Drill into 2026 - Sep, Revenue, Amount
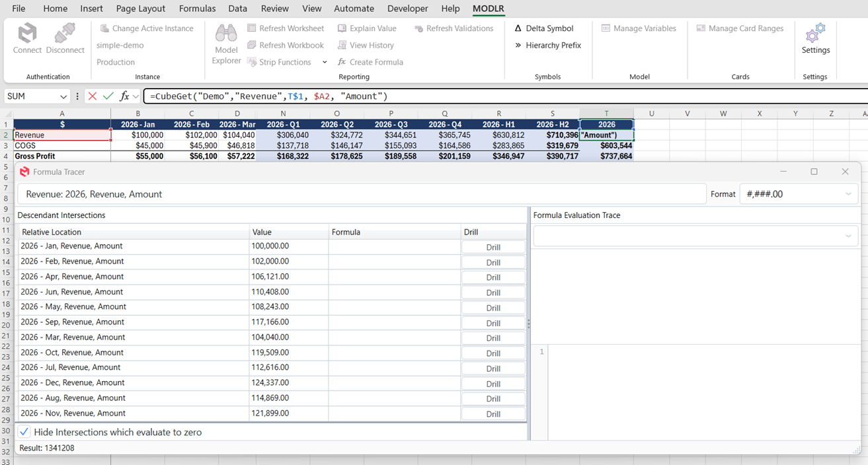Viewport: 868px width, 465px height. click(493, 323)
